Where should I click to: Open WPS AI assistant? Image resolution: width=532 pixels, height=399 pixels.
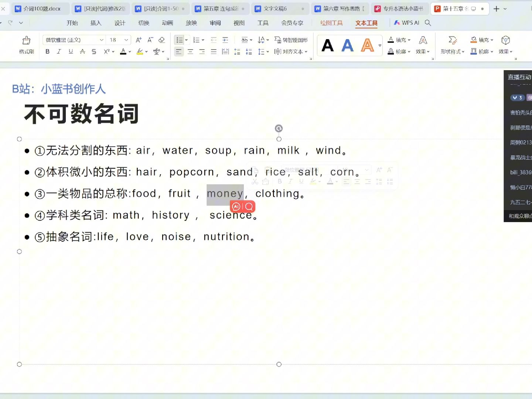click(x=406, y=23)
